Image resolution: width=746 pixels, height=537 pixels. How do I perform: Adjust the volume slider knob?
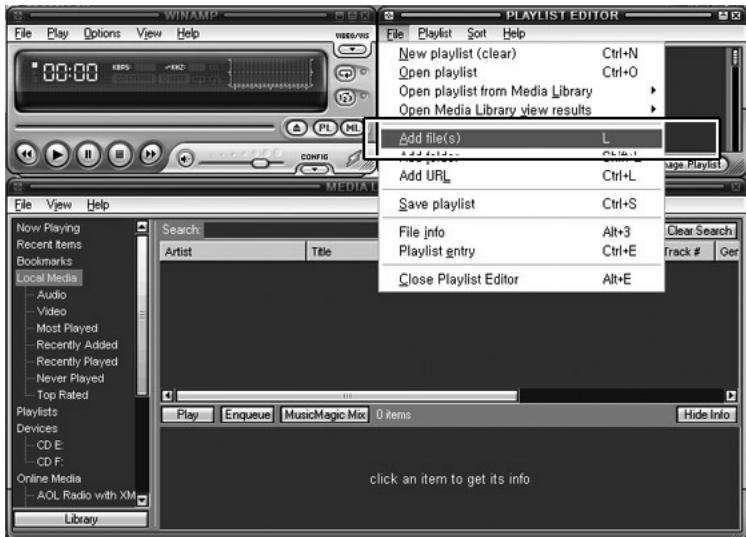(x=260, y=163)
